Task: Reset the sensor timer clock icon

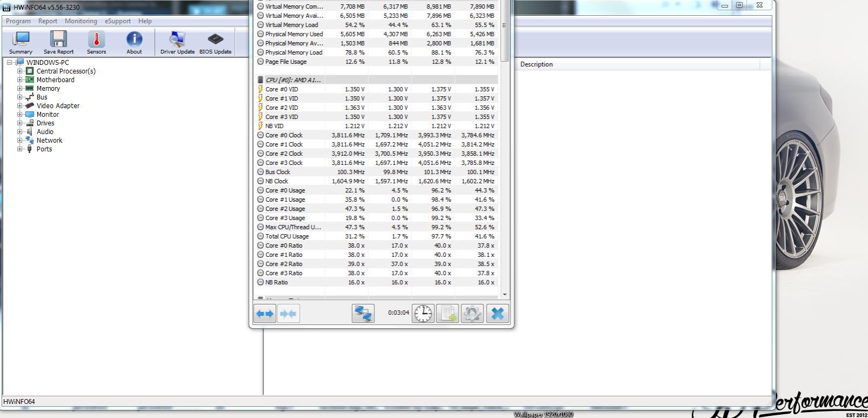Action: (x=423, y=314)
